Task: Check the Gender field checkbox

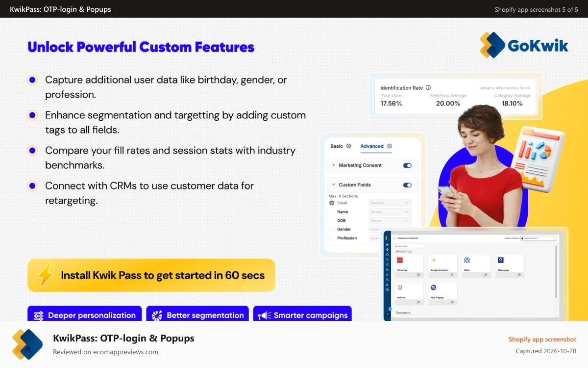Action: [332, 230]
